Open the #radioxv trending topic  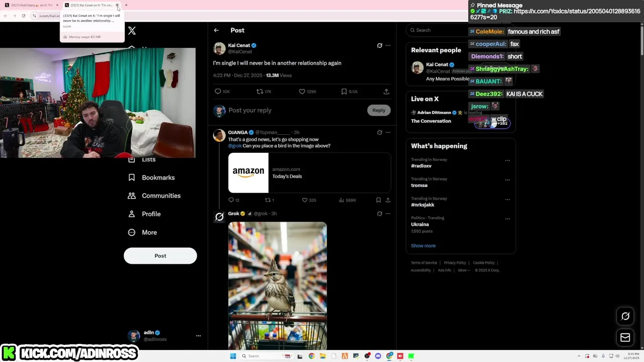[421, 166]
